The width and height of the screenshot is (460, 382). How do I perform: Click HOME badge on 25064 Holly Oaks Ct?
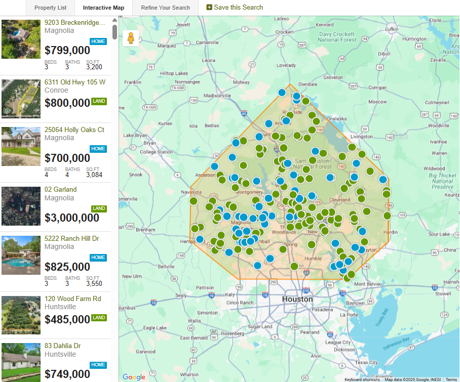click(98, 149)
